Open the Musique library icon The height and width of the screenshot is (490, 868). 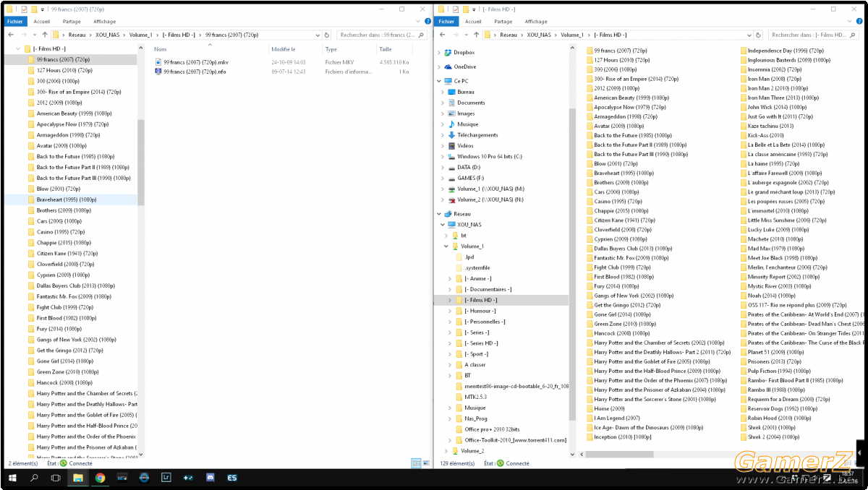[451, 124]
